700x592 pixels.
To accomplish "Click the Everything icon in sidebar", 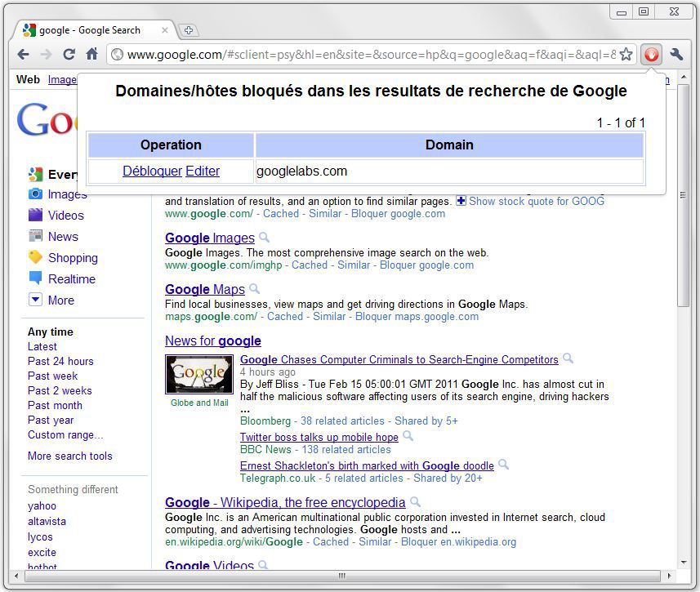I will pos(35,174).
